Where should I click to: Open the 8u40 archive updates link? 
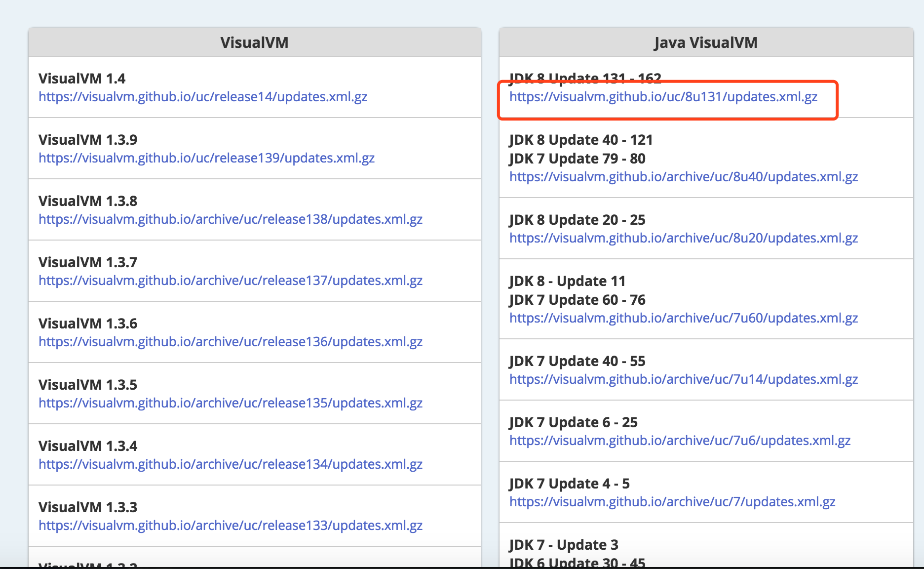(684, 177)
